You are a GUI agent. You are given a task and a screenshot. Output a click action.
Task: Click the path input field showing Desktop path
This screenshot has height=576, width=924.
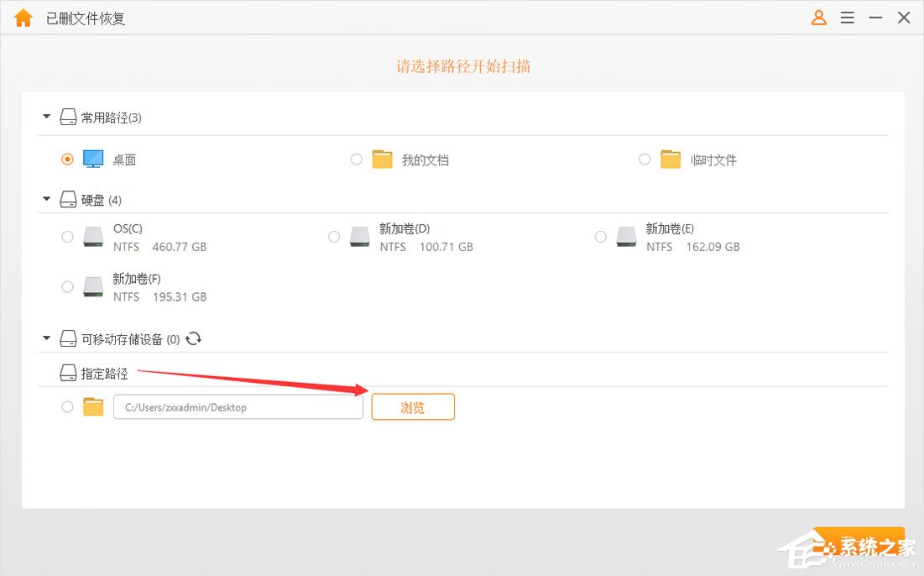[x=238, y=406]
